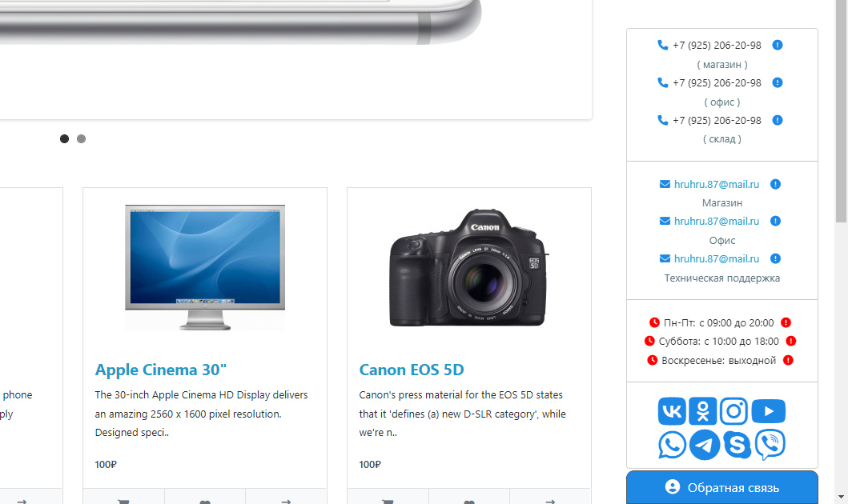
Task: Open the Apple Cinema 30" product title
Action: coord(161,370)
